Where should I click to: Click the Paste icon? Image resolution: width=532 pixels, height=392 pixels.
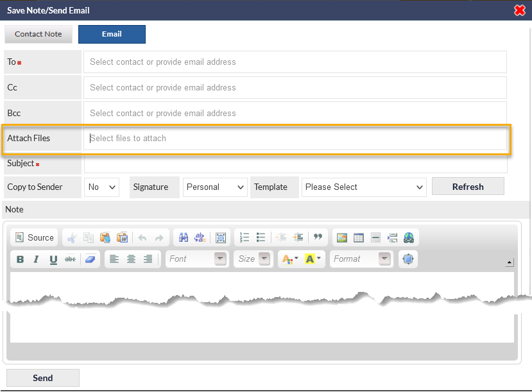tap(105, 238)
